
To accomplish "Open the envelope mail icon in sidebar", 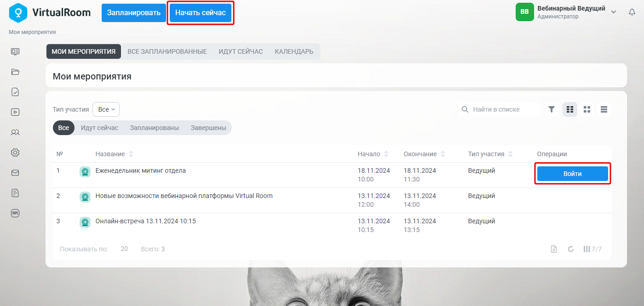I will coord(15,173).
